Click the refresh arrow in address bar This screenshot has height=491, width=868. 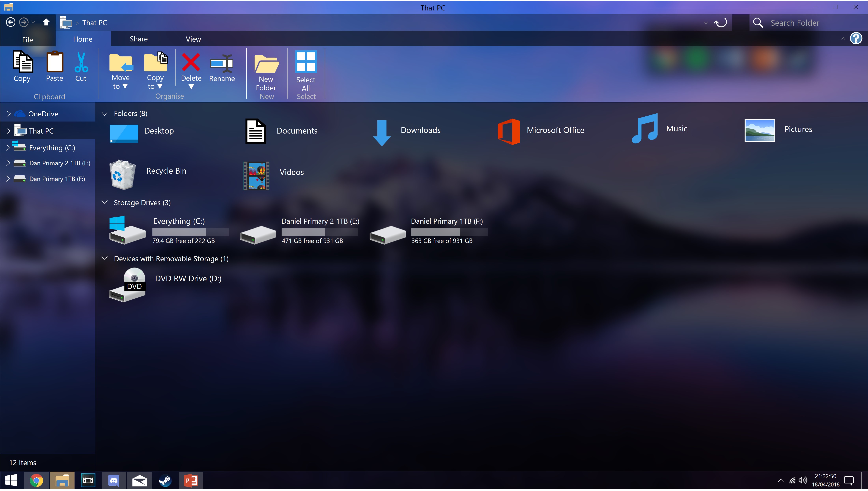[x=721, y=23]
